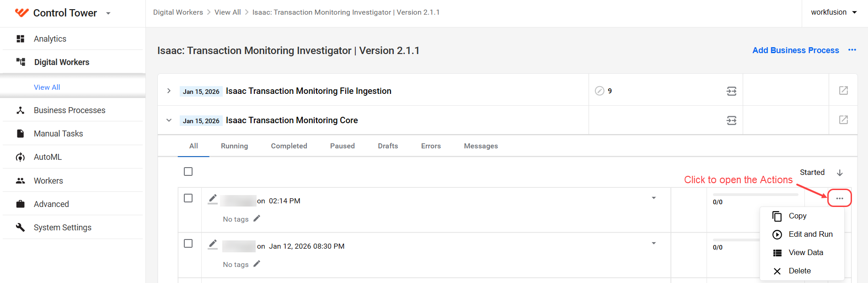Open the Actions menu for the 02:14 PM instance

[x=840, y=198]
